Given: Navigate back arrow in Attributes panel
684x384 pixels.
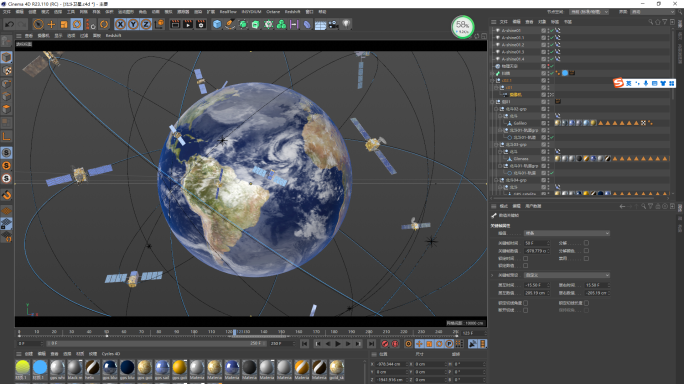Looking at the screenshot, I should pos(622,206).
